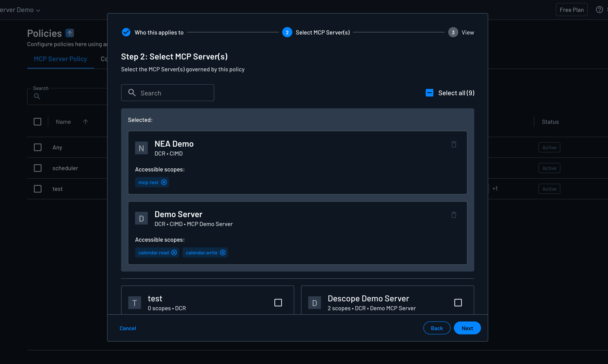608x364 pixels.
Task: Delete Demo Server using its trash icon
Action: (x=454, y=215)
